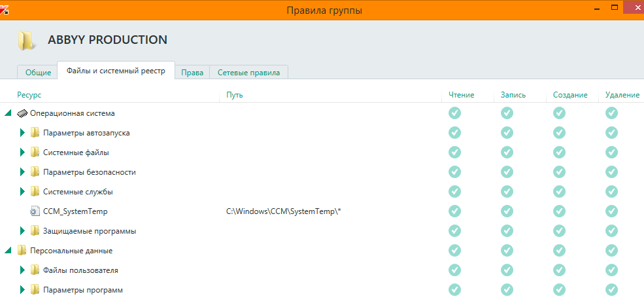Maximize the Правила группы window
The height and width of the screenshot is (305, 644).
tap(615, 7)
